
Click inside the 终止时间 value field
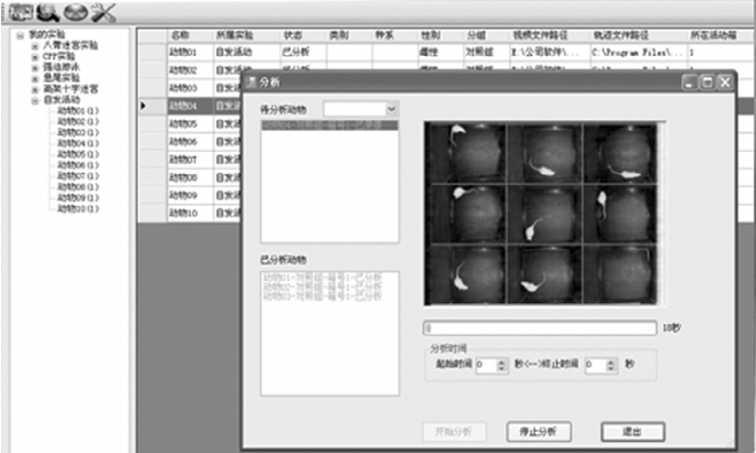coord(595,365)
